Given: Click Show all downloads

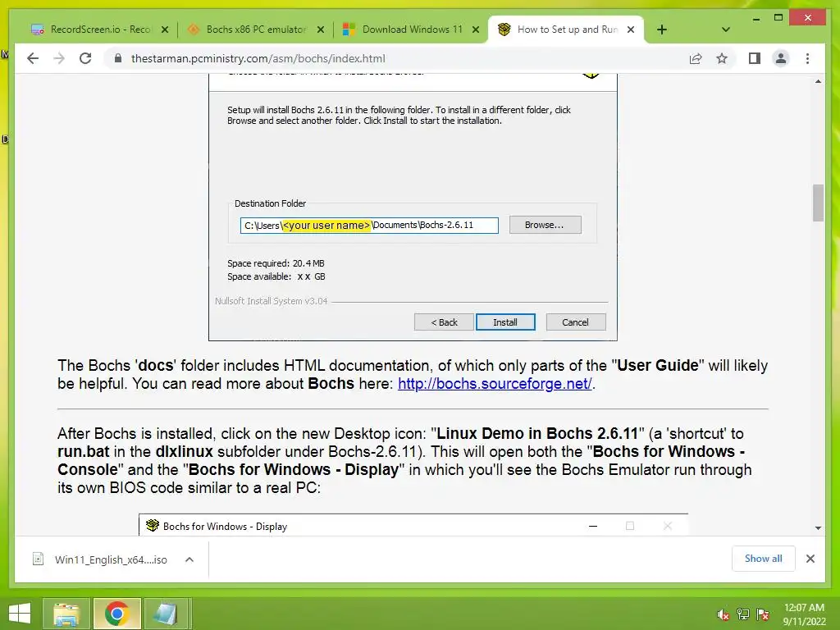Looking at the screenshot, I should tap(764, 559).
